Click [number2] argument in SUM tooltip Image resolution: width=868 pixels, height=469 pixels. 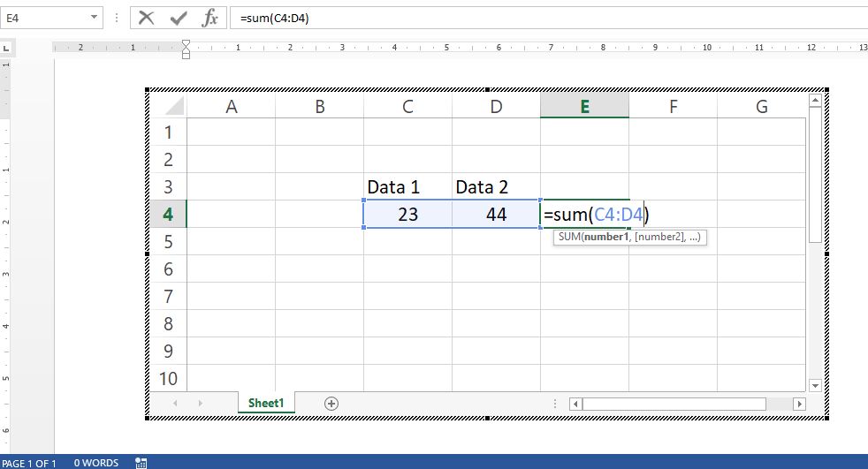coord(659,237)
